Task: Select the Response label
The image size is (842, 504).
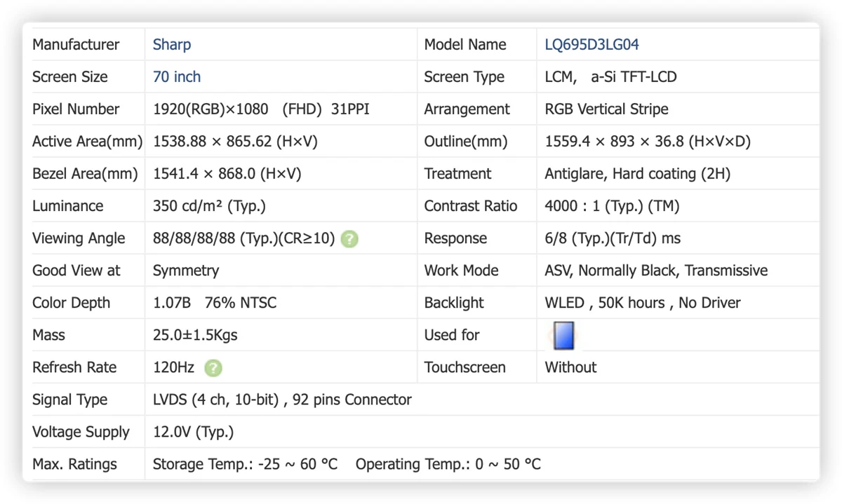Action: (455, 238)
